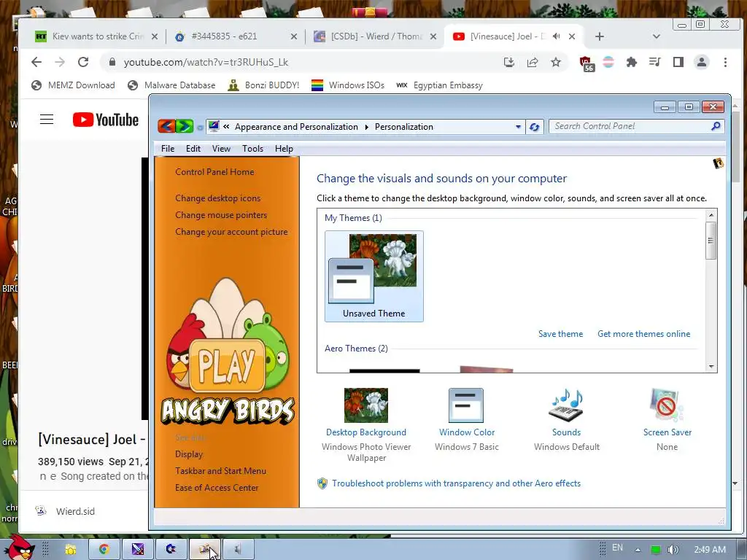The image size is (747, 560).
Task: Show hidden tray icons arrow
Action: 638,550
